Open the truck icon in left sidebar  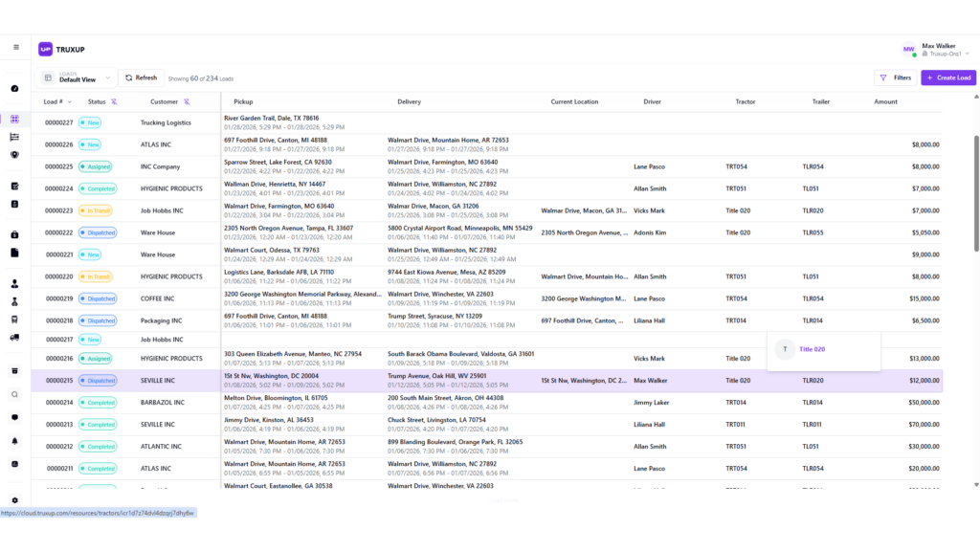tap(14, 337)
